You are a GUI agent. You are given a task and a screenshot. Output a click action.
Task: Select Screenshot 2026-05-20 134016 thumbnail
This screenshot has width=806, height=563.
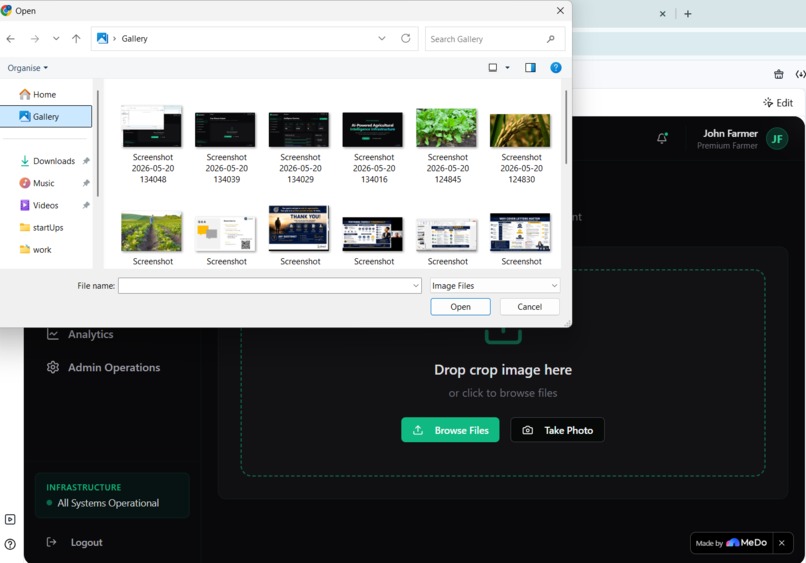coord(373,130)
